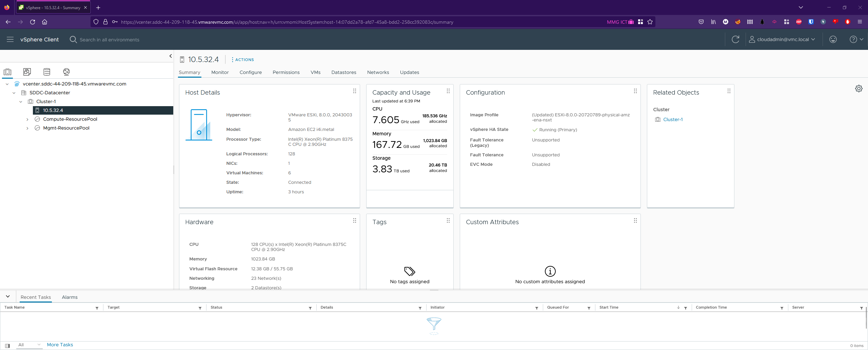Focus the Search in all environments field
The height and width of the screenshot is (350, 868).
point(110,40)
